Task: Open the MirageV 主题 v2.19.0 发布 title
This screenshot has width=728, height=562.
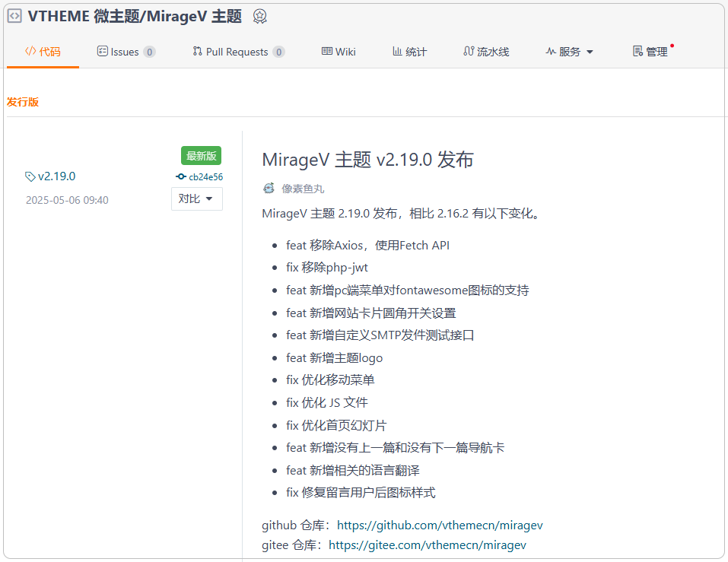Action: [367, 160]
